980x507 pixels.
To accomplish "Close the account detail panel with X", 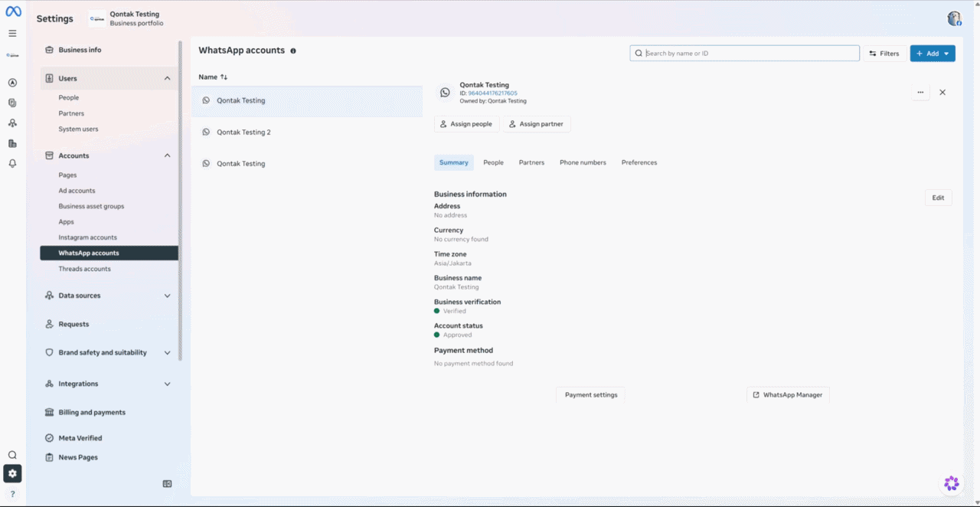I will tap(942, 92).
